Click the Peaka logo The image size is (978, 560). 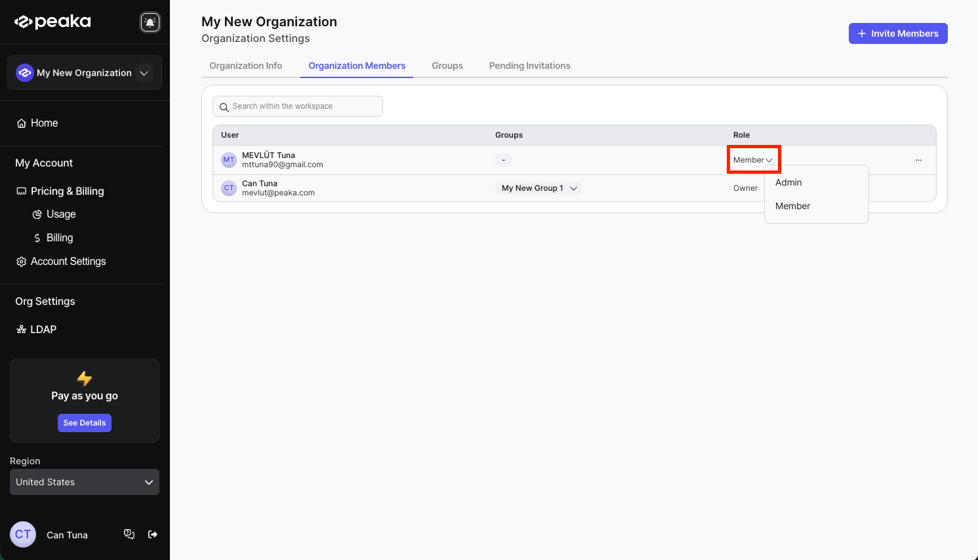[53, 22]
